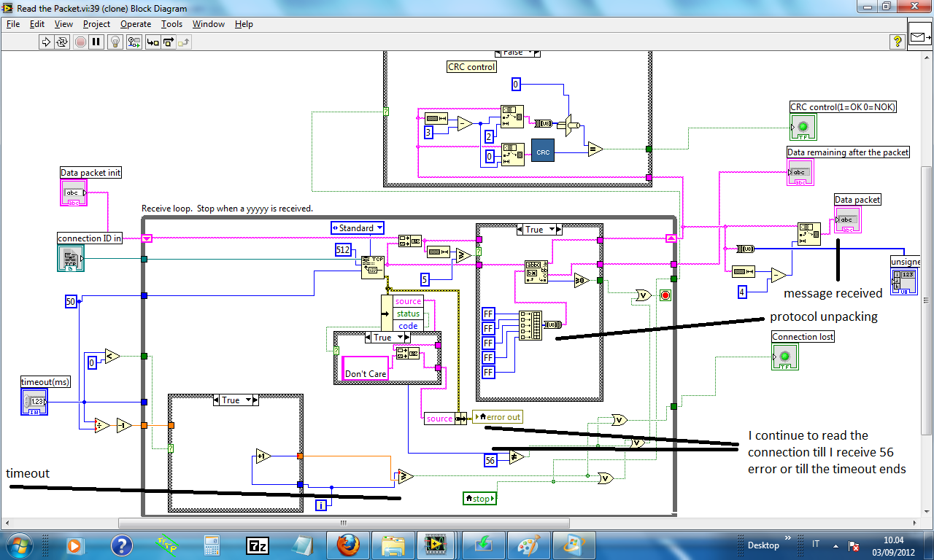Select the Equal comparison node after CRC
Image resolution: width=934 pixels, height=560 pixels.
(595, 149)
